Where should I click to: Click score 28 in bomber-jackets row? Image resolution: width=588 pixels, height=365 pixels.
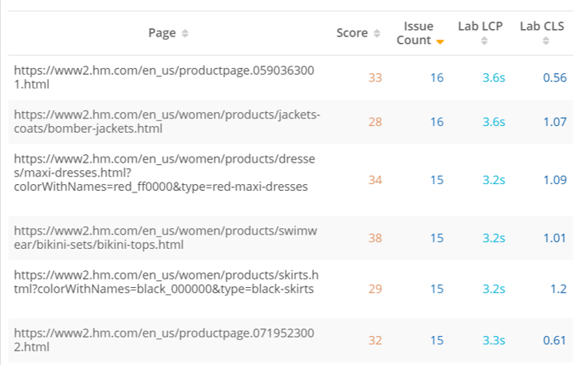pyautogui.click(x=375, y=122)
